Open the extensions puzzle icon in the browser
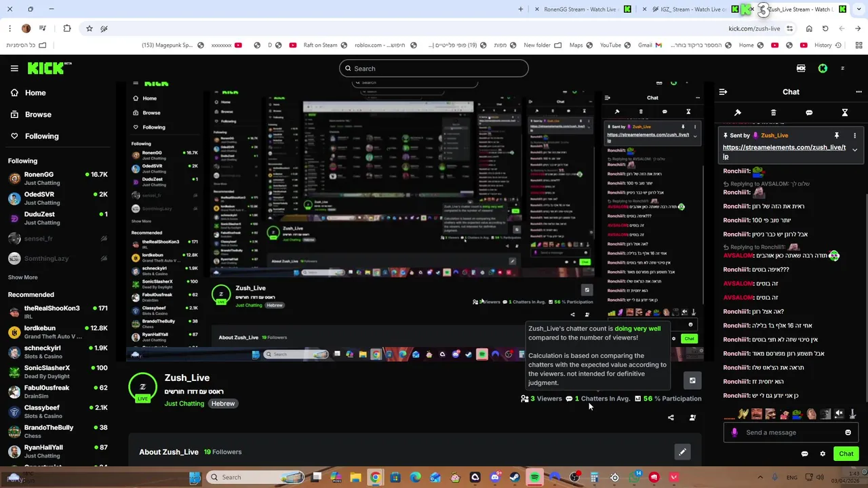 point(66,28)
